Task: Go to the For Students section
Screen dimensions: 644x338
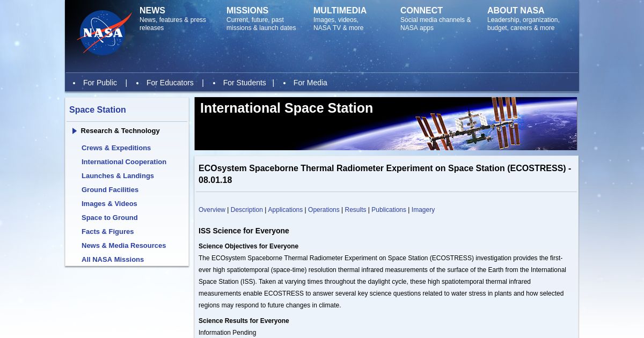Action: (245, 83)
